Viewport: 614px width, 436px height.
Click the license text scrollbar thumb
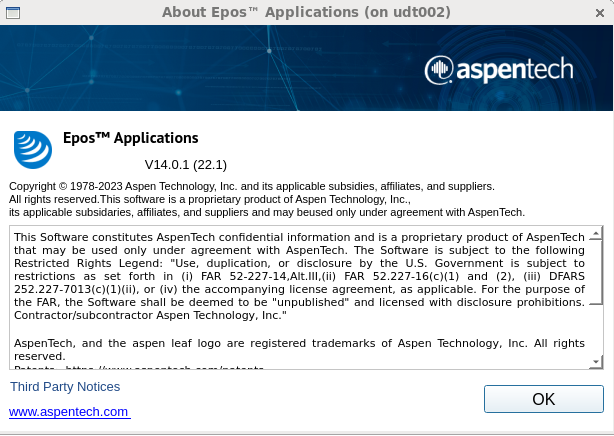coord(596,271)
